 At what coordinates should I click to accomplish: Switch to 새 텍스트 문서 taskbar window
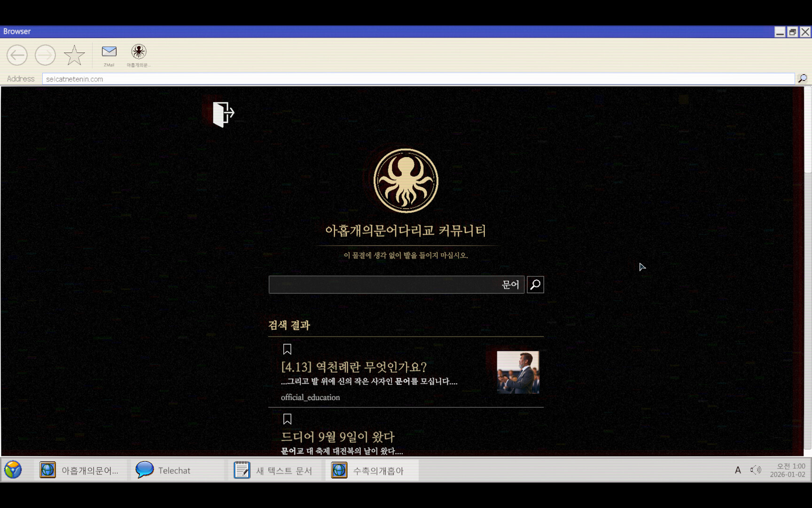pos(273,470)
